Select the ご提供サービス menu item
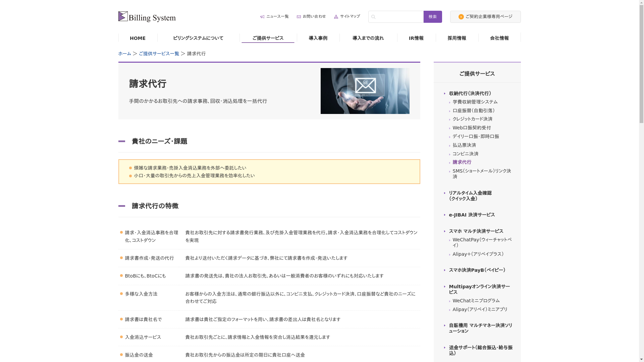 pos(268,38)
